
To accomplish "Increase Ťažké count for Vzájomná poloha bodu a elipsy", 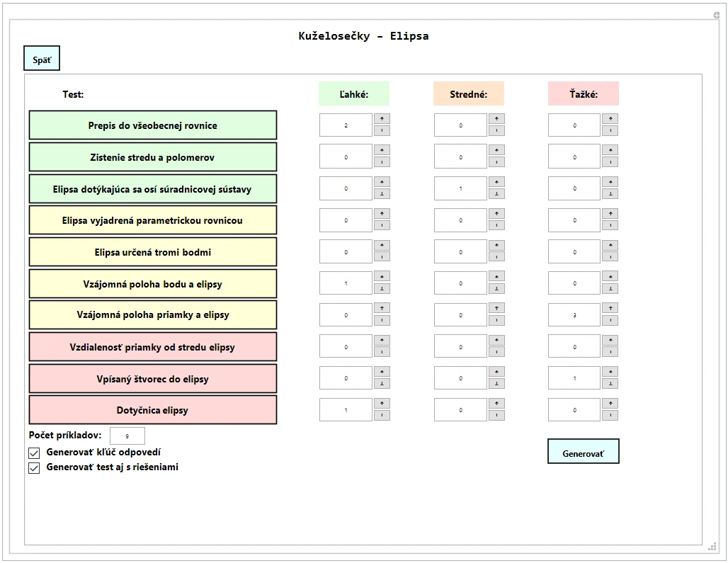I will (610, 277).
